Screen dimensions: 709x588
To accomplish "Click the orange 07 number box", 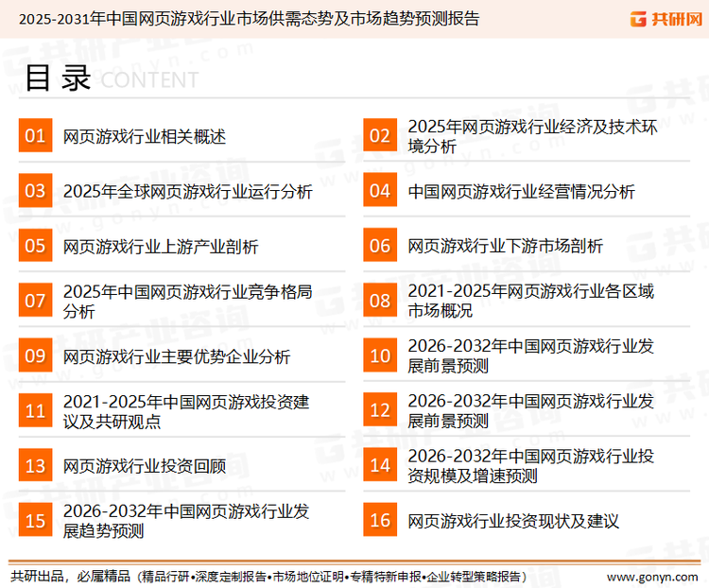I will (x=35, y=301).
